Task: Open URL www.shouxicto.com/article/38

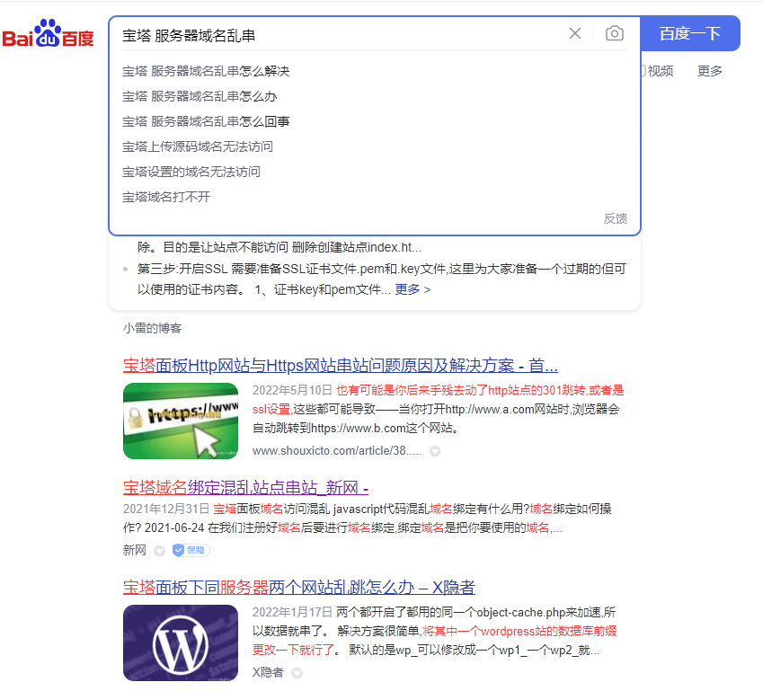Action: click(x=337, y=451)
